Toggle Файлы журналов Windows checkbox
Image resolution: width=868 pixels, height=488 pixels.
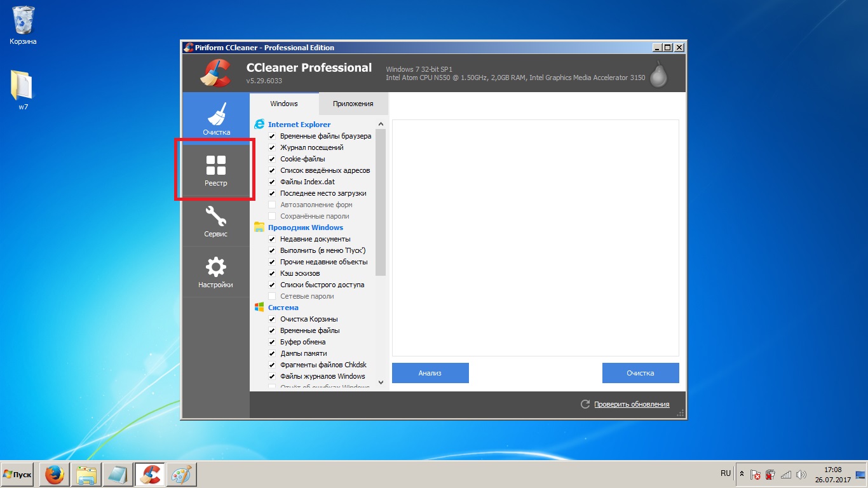point(272,376)
